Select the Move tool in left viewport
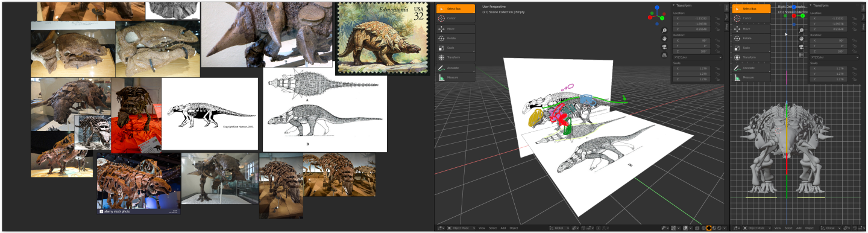Image resolution: width=868 pixels, height=233 pixels. point(455,29)
